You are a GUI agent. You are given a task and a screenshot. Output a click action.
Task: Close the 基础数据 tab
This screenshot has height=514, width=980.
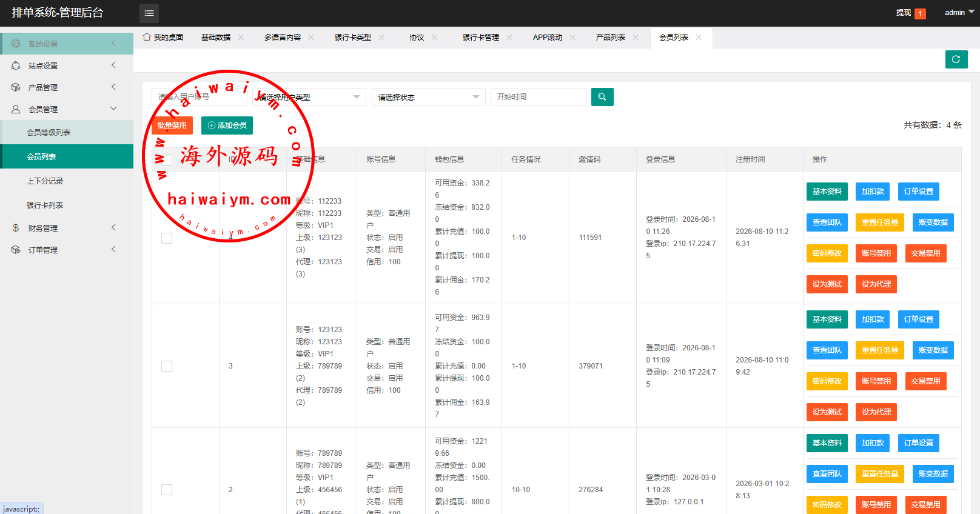pos(241,38)
